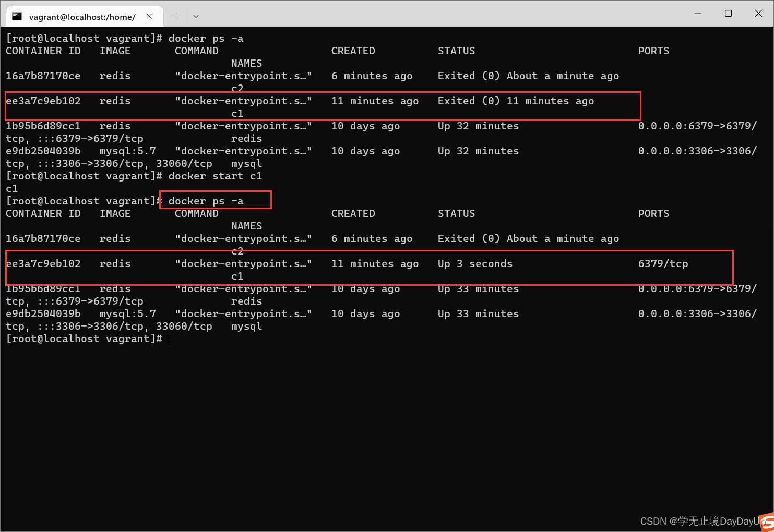Click the second 'STATUS' column header

tap(456, 214)
